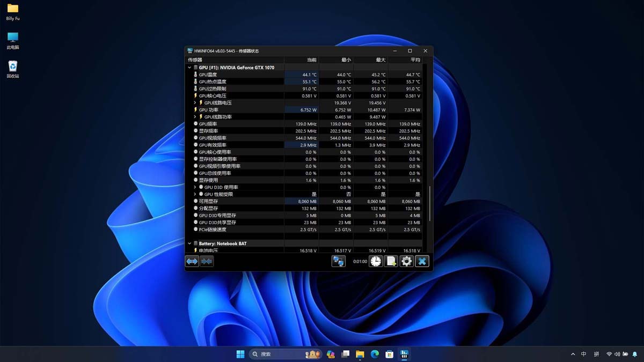Screen dimensions: 644x362
Task: Reset the elapsed time clock icon
Action: pos(376,261)
